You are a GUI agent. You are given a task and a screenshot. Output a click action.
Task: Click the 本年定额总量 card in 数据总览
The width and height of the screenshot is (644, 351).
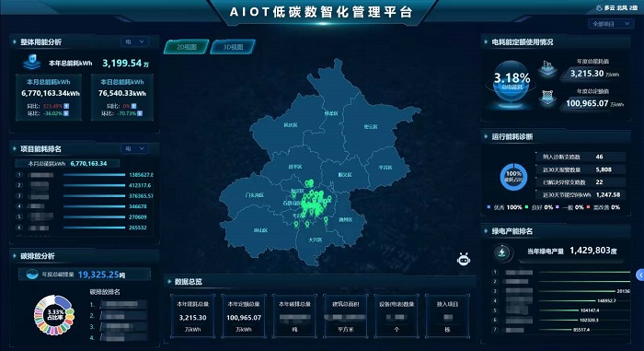click(x=244, y=316)
